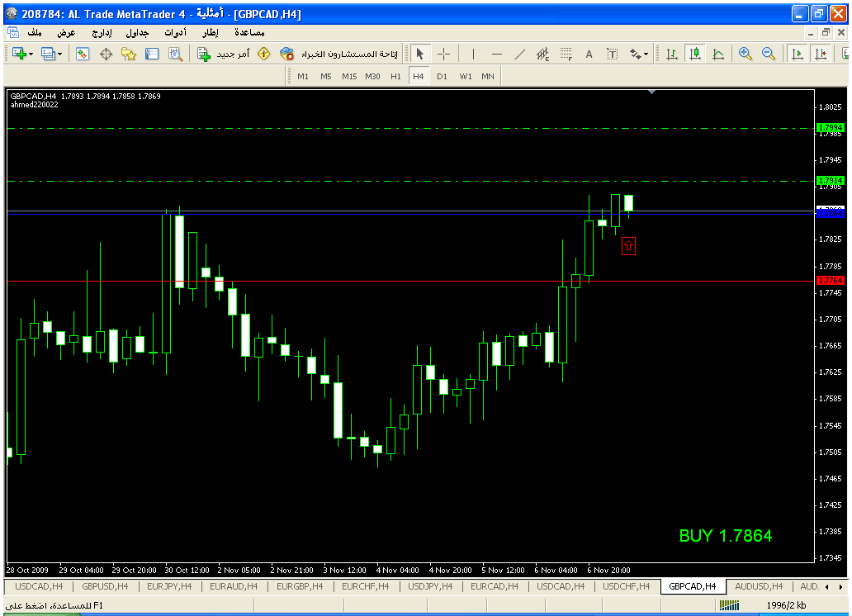Image resolution: width=852 pixels, height=616 pixels.
Task: Choose the Fibonacci retracement tool
Action: [x=566, y=54]
